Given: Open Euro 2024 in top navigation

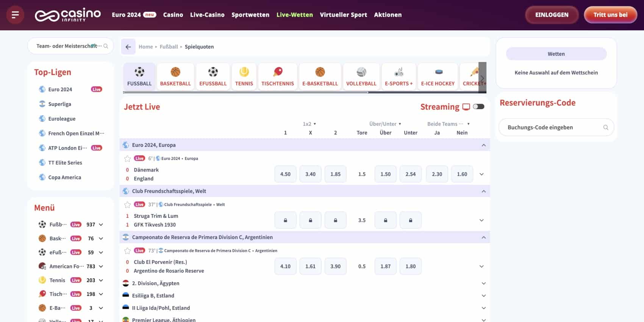Looking at the screenshot, I should [x=134, y=15].
